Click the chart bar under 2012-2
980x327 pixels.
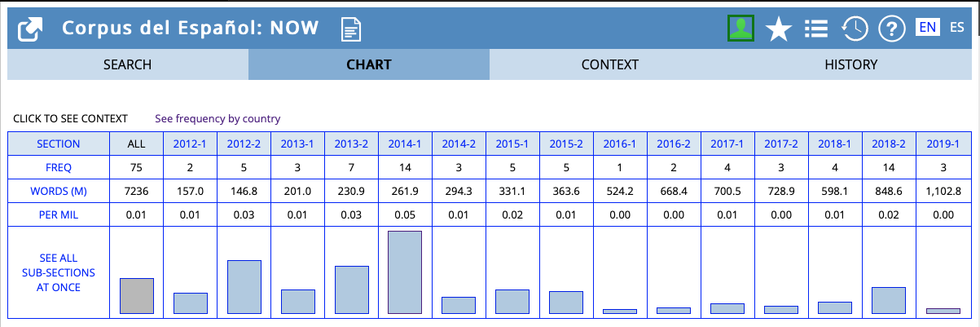[x=244, y=287]
